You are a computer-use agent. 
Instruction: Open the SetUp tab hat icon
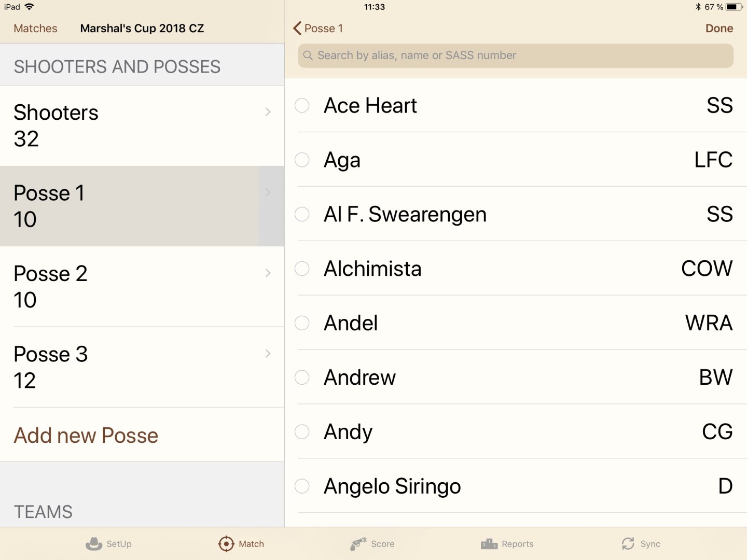click(x=94, y=543)
